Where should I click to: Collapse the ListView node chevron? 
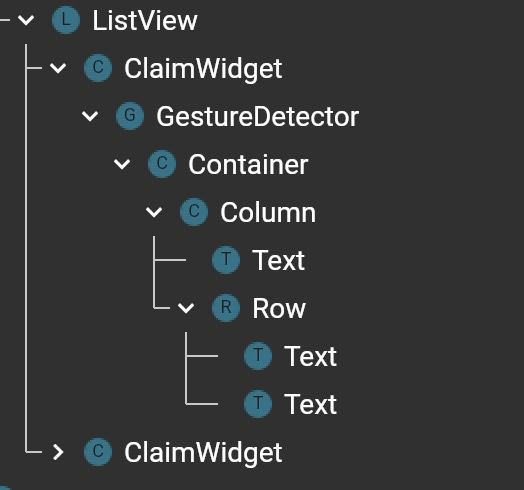click(x=26, y=20)
